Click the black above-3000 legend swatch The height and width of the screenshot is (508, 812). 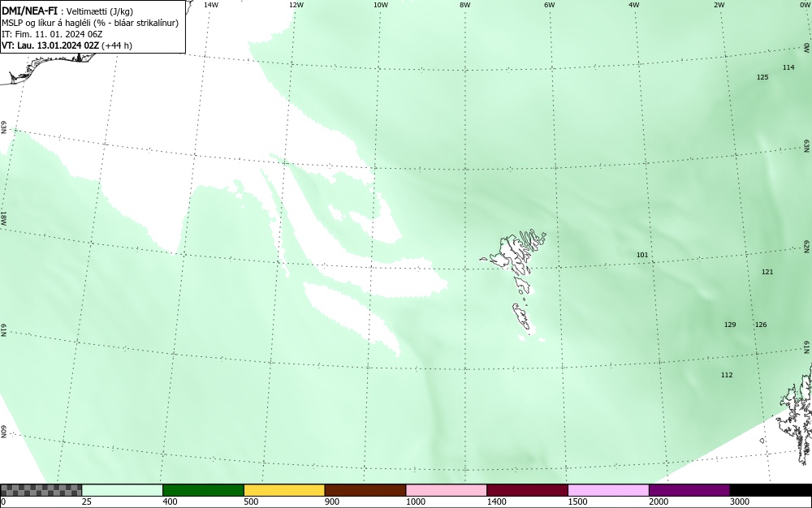pyautogui.click(x=771, y=490)
